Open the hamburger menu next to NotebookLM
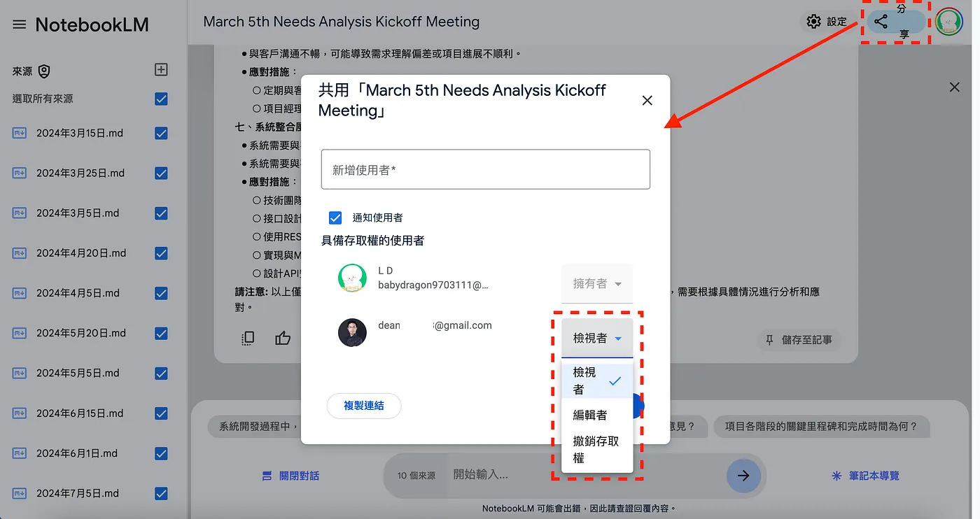The image size is (980, 519). [x=20, y=24]
